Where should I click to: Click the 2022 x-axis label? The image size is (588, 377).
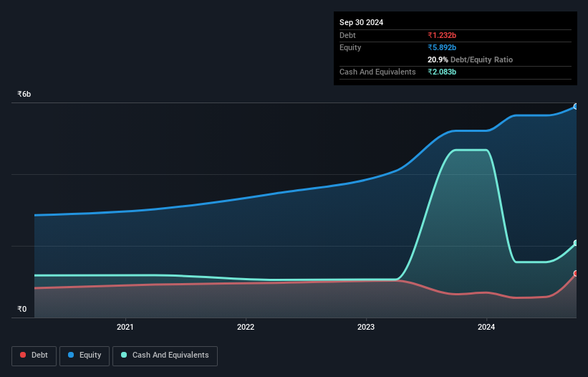coord(246,327)
